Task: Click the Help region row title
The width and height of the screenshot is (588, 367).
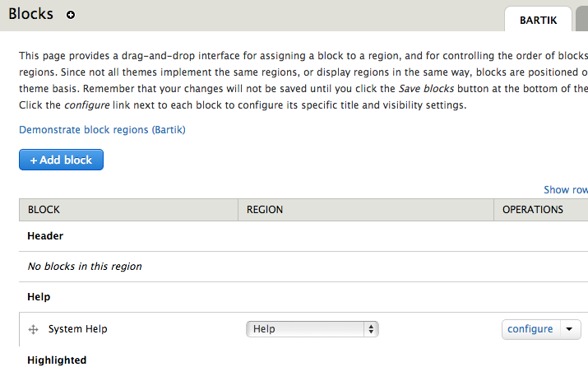Action: point(39,296)
